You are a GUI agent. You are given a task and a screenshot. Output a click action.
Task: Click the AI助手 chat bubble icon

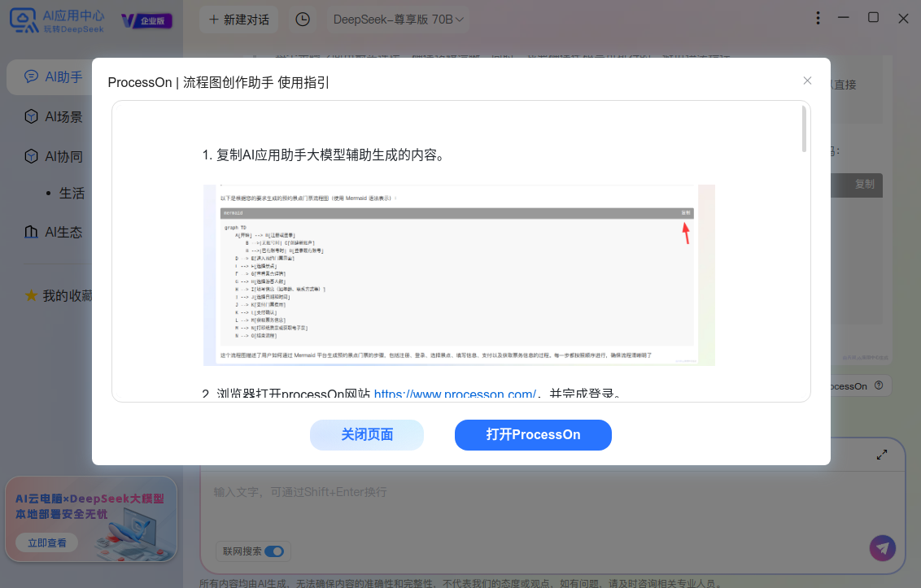[x=31, y=77]
